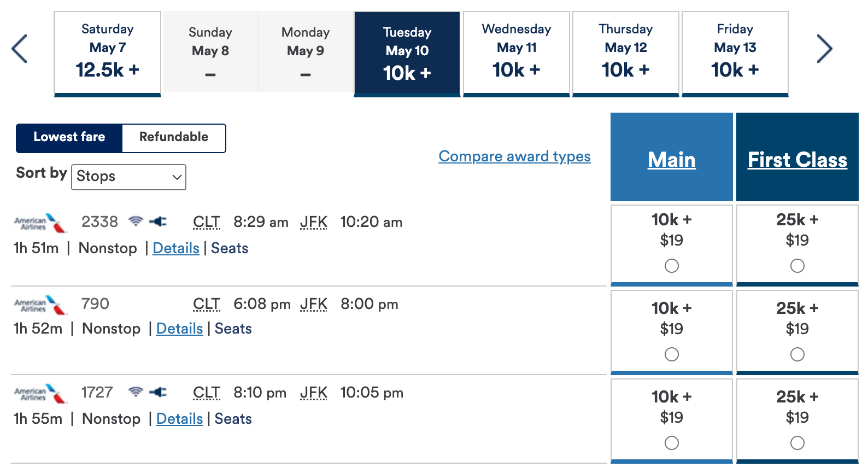Switch to the Wednesday May 11 date tab

[516, 52]
